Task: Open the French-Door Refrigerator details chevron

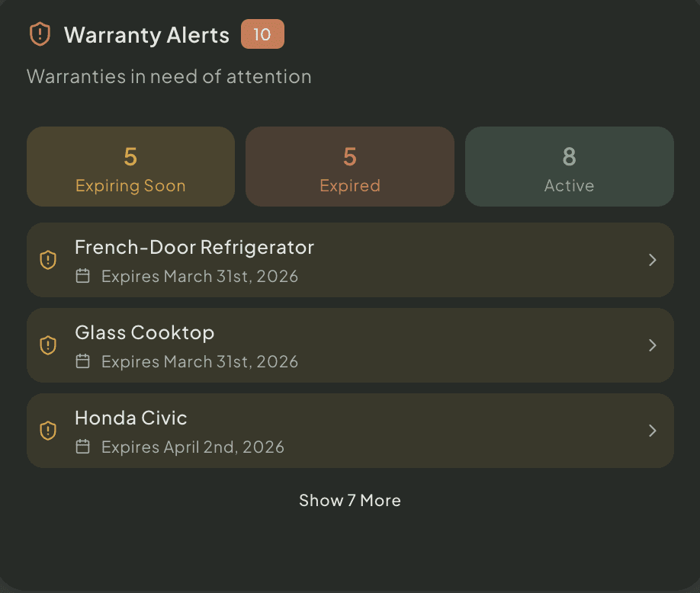Action: 653,260
